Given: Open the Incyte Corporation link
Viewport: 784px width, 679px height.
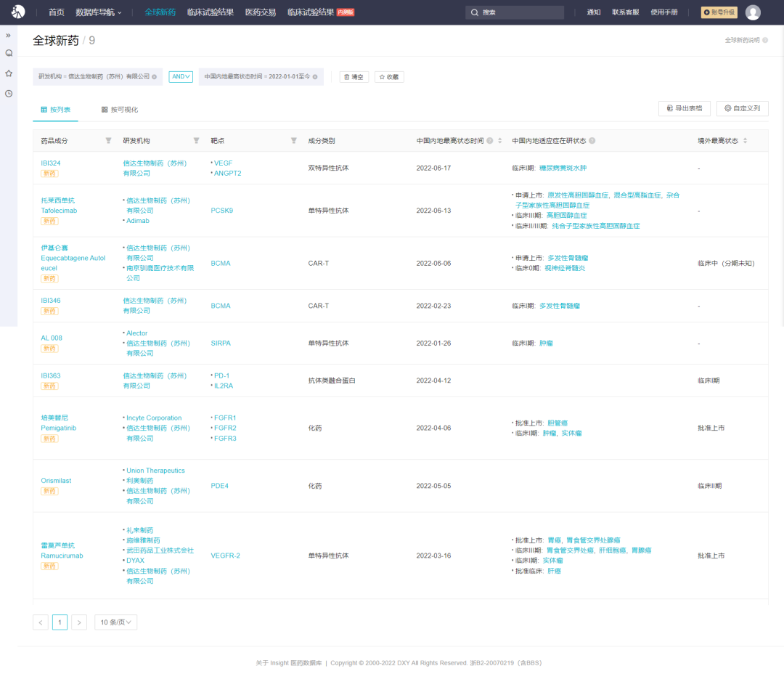Looking at the screenshot, I should pos(154,418).
